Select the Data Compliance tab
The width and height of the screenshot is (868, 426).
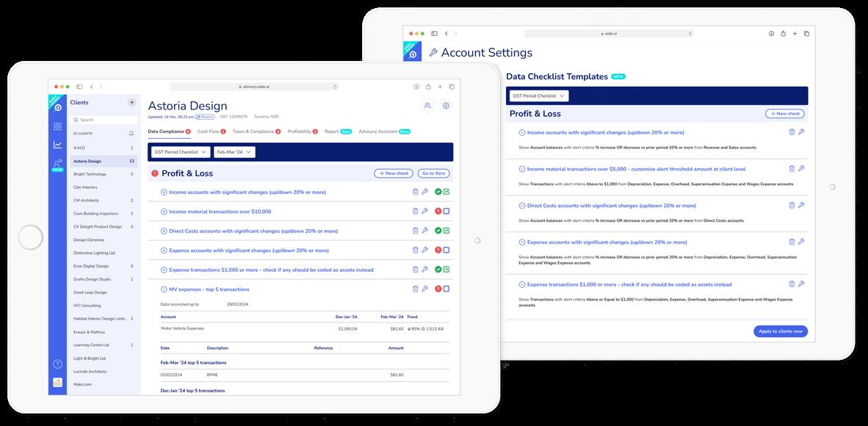click(x=169, y=131)
